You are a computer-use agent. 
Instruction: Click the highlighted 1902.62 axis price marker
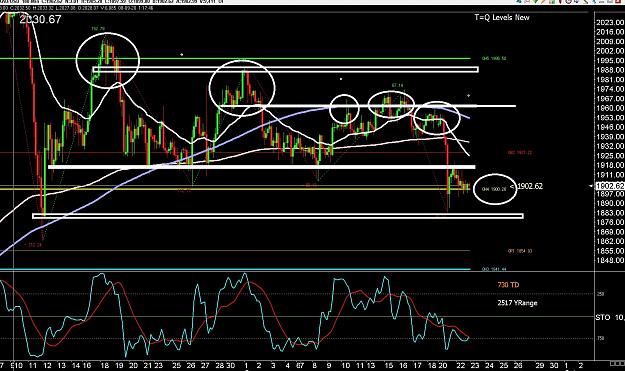610,186
